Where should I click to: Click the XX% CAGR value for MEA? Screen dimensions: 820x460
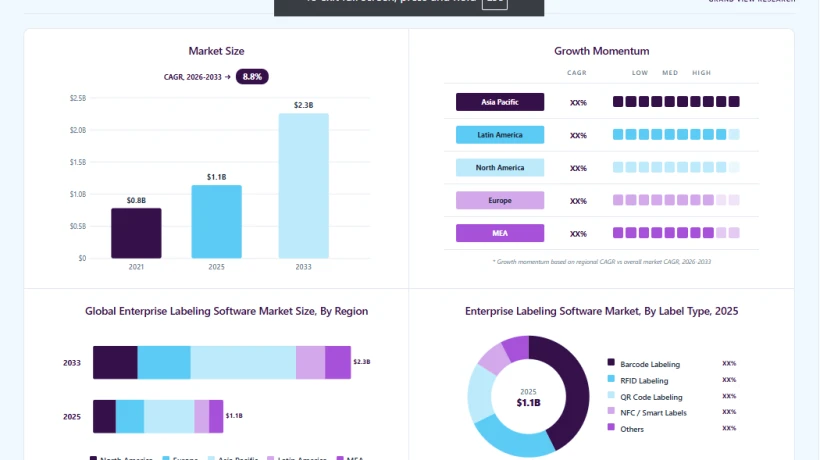[x=578, y=234]
